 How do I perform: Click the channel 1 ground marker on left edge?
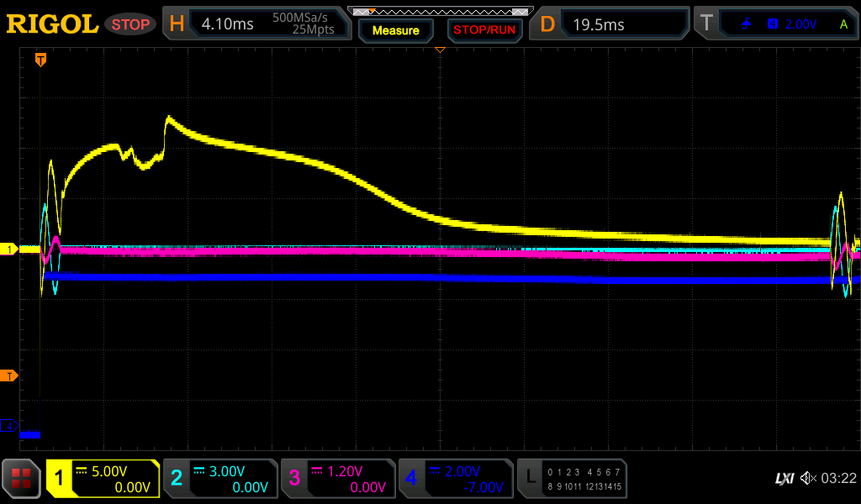[x=10, y=249]
